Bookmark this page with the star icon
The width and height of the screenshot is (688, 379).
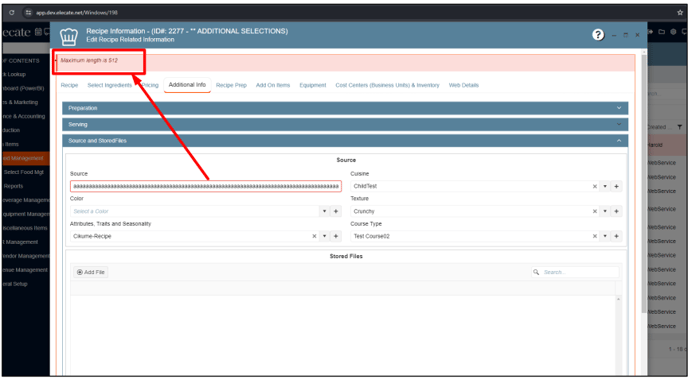click(x=680, y=13)
